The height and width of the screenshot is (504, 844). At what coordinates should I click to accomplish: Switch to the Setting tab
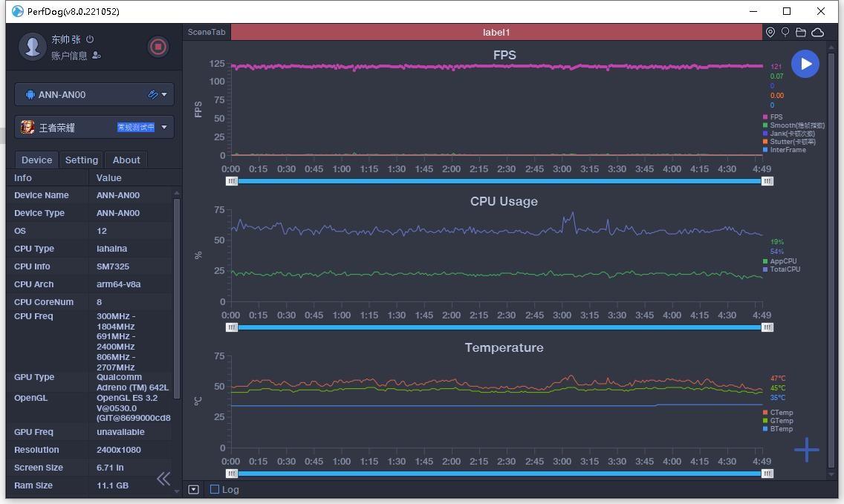tap(81, 160)
